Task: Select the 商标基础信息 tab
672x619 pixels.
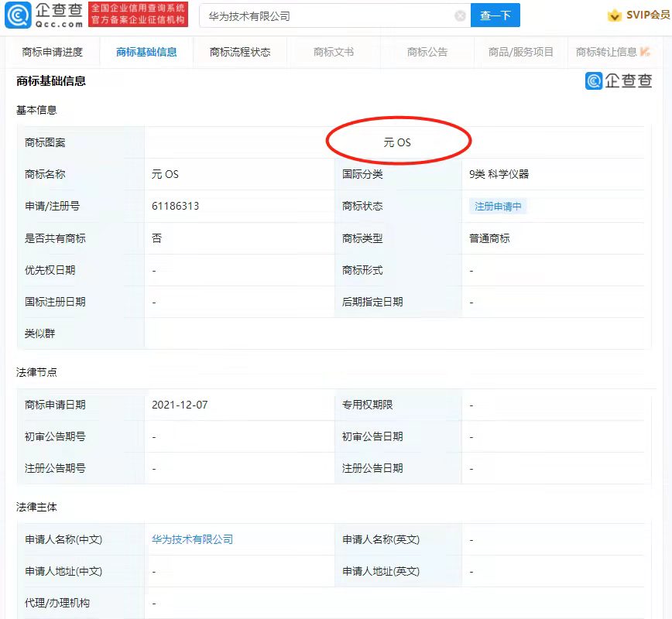Action: [146, 53]
